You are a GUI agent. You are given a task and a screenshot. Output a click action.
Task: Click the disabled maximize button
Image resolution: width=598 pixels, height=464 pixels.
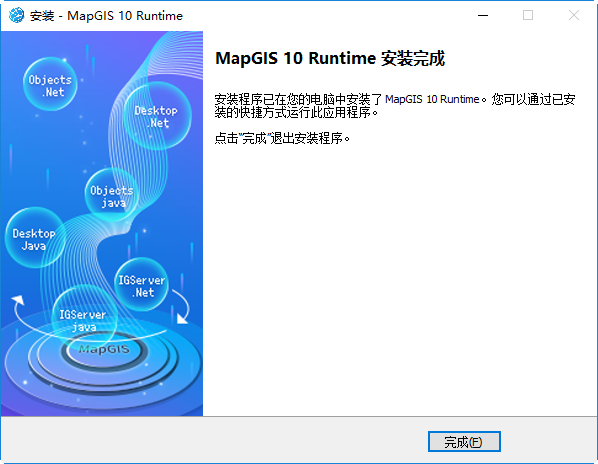(x=528, y=15)
